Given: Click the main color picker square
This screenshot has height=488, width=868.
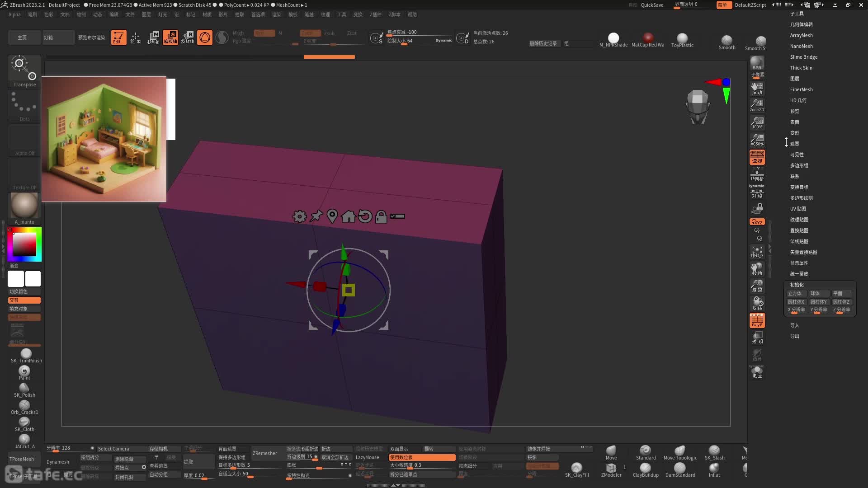Looking at the screenshot, I should click(x=24, y=244).
